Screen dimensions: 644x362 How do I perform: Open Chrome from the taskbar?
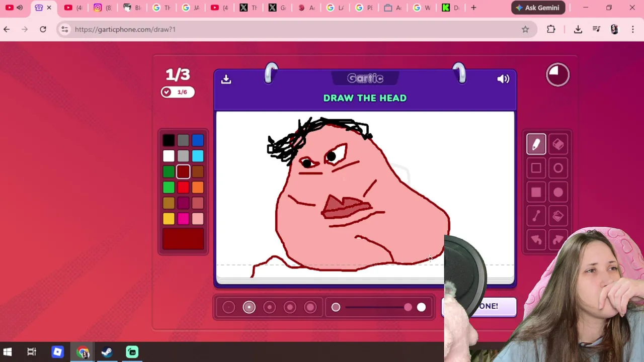pos(83,352)
